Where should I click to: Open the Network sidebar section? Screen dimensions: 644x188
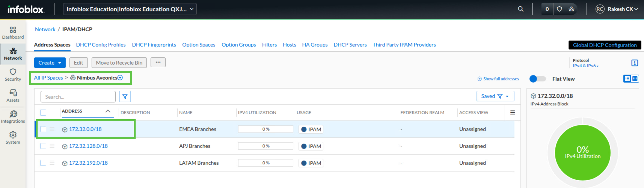coord(13,54)
